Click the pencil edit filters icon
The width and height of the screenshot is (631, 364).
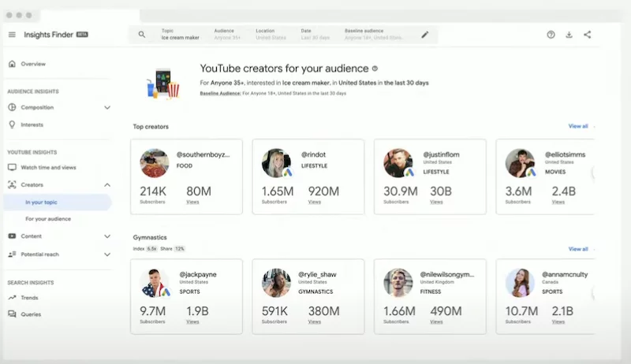(x=425, y=35)
